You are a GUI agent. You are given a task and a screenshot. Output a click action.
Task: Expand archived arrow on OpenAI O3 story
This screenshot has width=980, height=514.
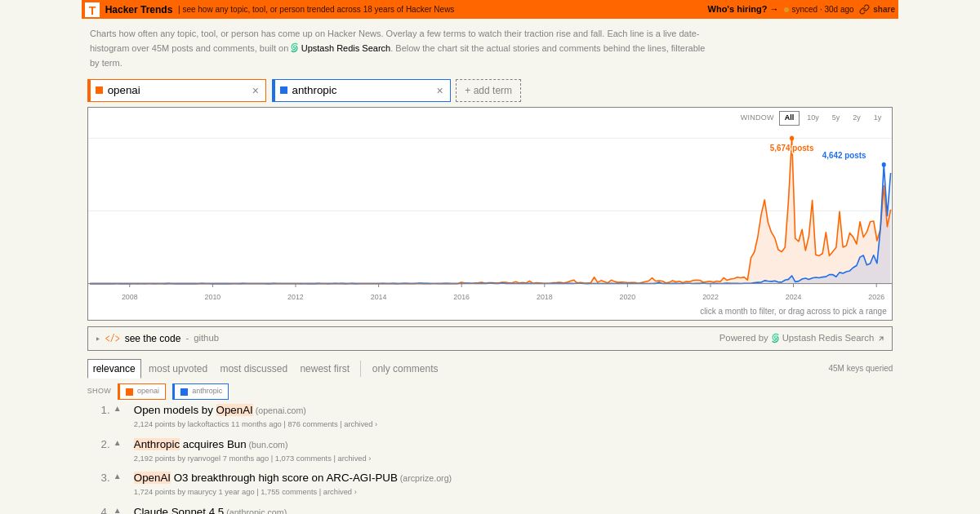[x=355, y=492]
